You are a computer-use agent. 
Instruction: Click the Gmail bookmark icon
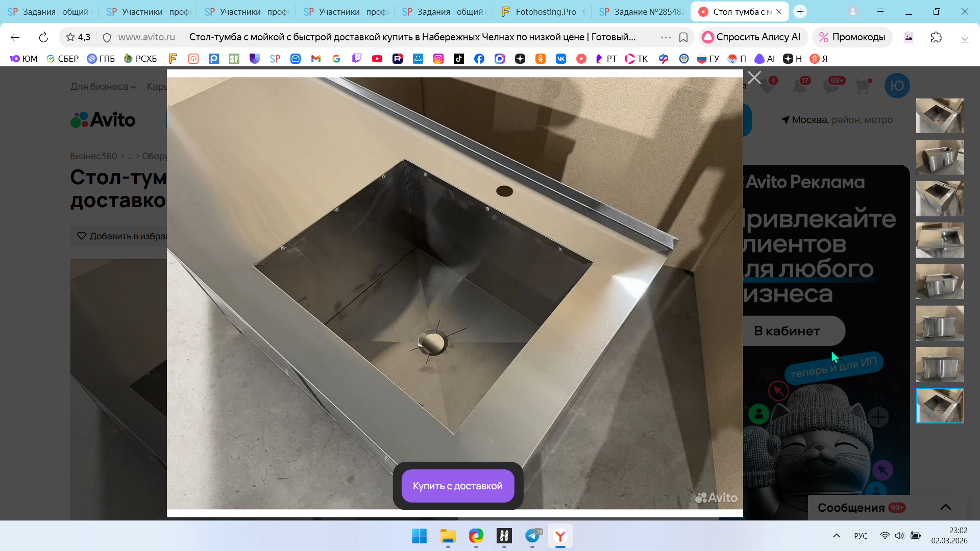click(x=316, y=59)
